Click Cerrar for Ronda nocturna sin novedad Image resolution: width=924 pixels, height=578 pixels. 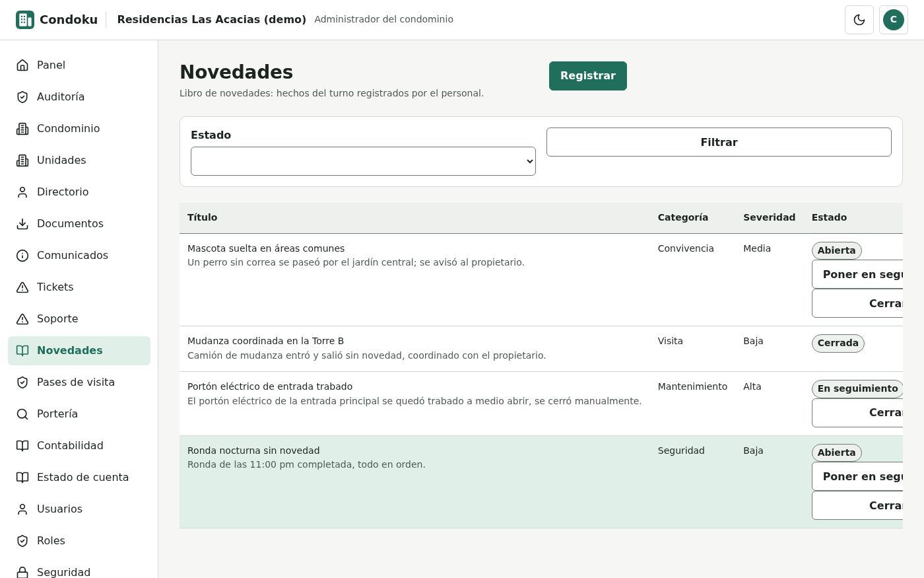tap(857, 505)
